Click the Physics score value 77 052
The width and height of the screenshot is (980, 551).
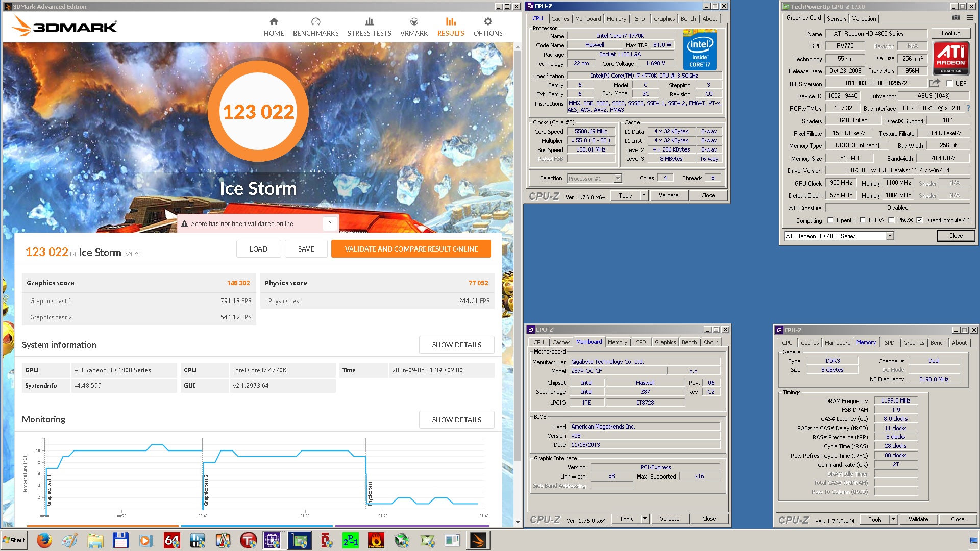(478, 283)
